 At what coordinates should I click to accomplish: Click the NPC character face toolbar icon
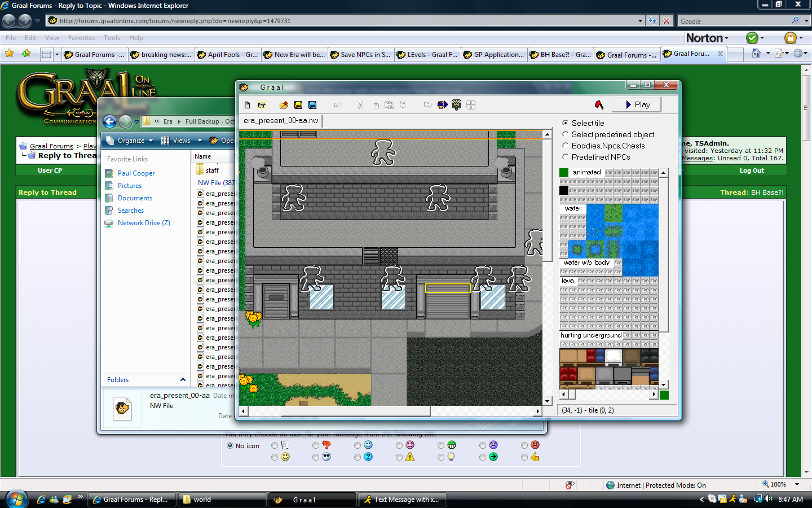456,105
